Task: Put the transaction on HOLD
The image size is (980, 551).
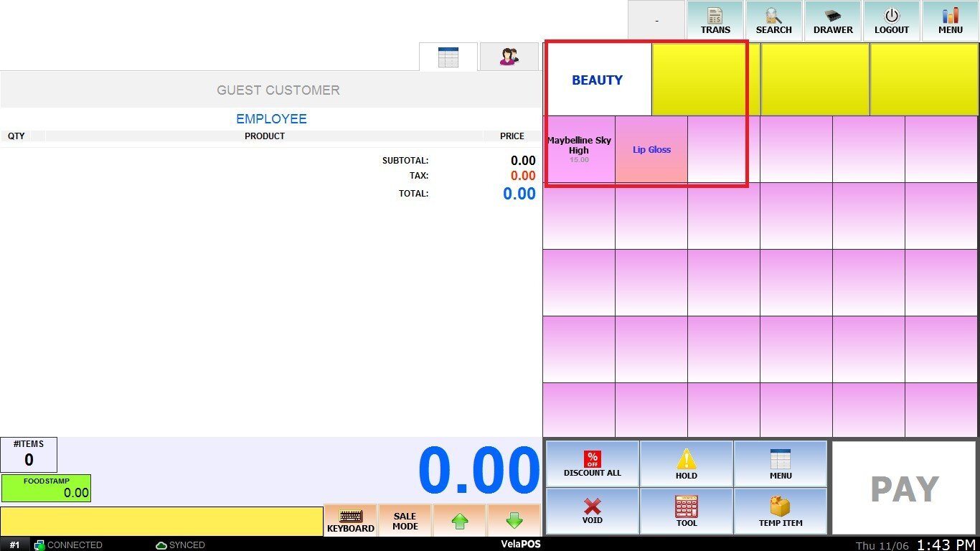Action: click(x=686, y=464)
